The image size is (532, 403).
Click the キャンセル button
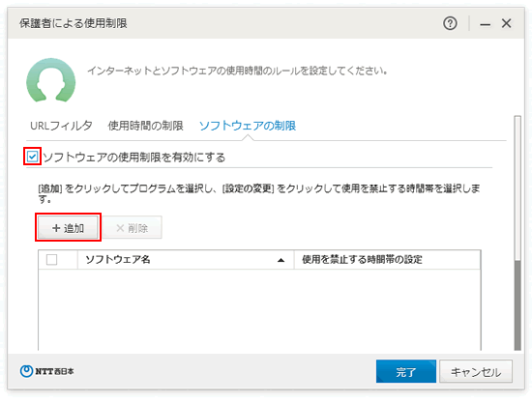click(476, 371)
